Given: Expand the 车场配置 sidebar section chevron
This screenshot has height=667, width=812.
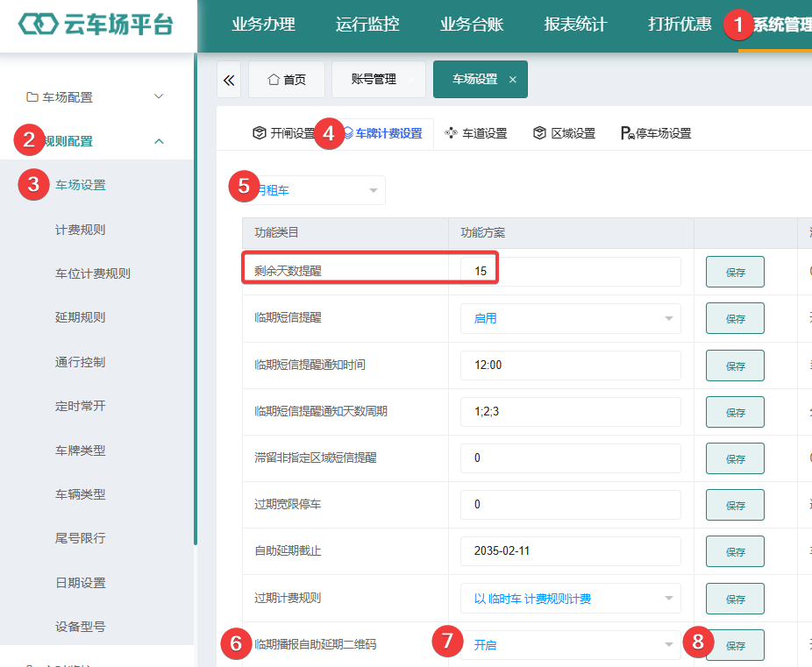Looking at the screenshot, I should coord(159,96).
